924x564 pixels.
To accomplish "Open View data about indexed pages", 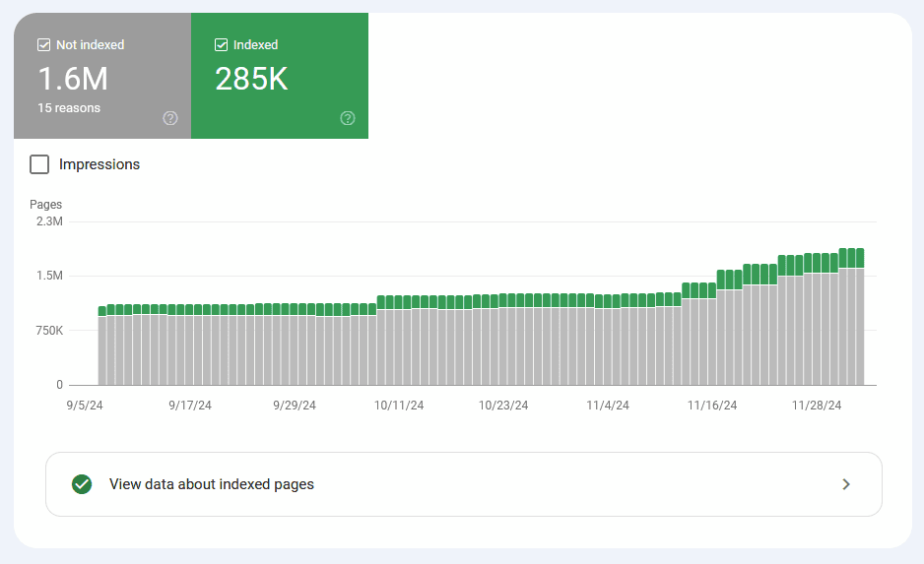I will 212,484.
